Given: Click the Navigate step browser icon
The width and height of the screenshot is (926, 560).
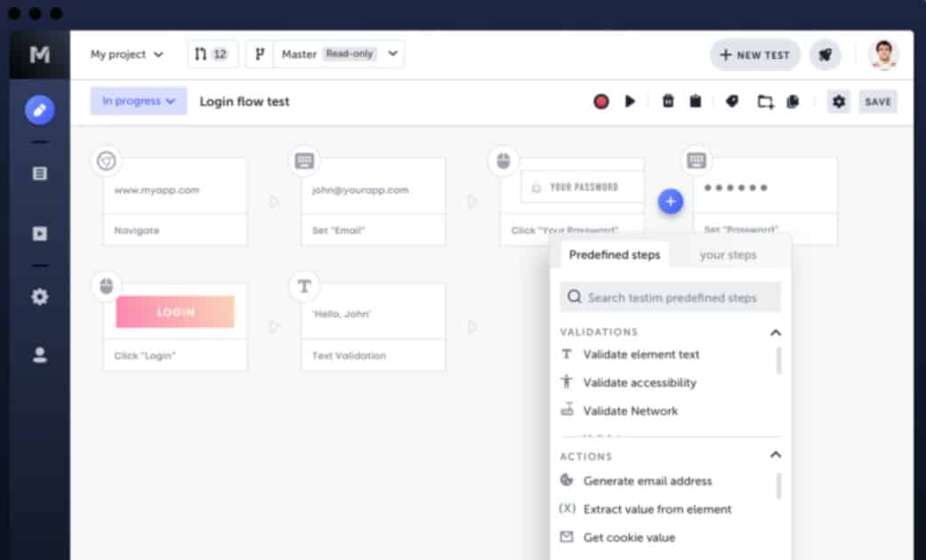Looking at the screenshot, I should (107, 161).
